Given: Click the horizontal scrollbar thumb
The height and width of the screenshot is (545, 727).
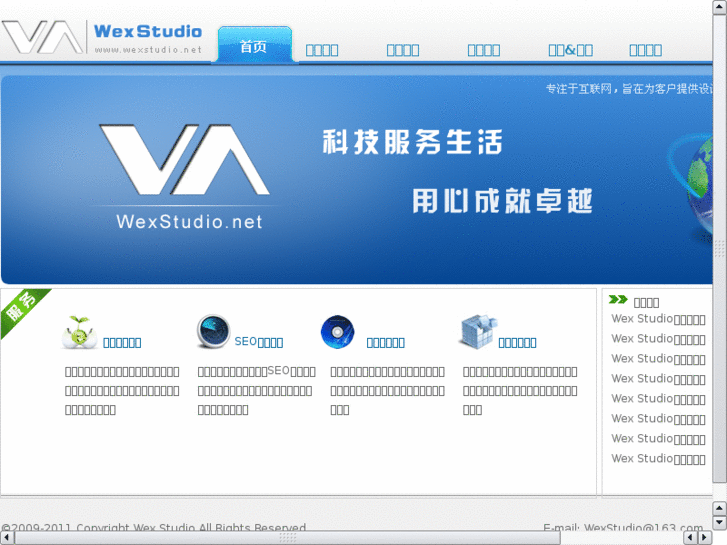Looking at the screenshot, I should tap(287, 538).
